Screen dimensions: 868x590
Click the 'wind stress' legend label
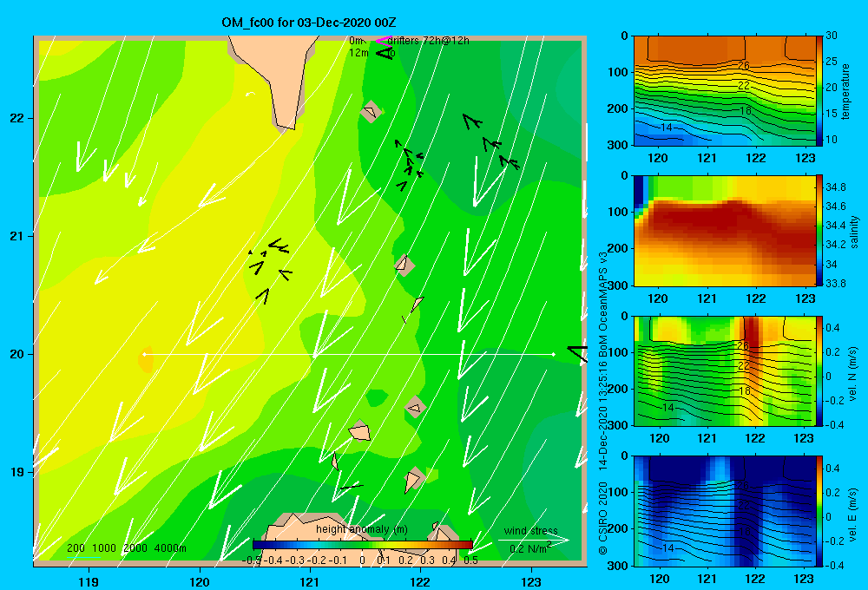[531, 531]
